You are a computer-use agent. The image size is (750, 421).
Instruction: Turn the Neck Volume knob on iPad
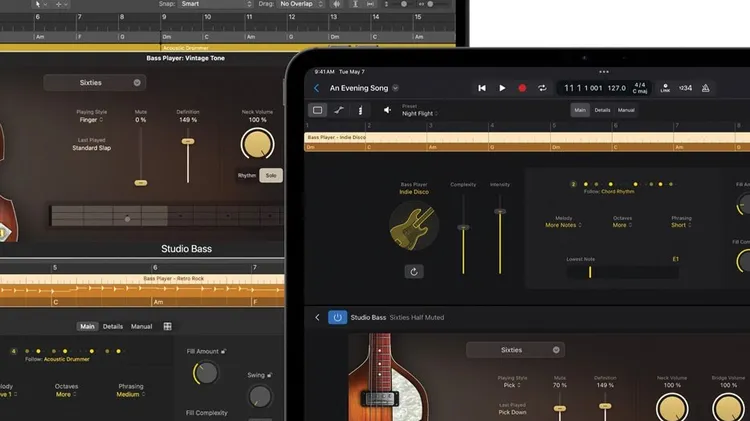[x=672, y=408]
